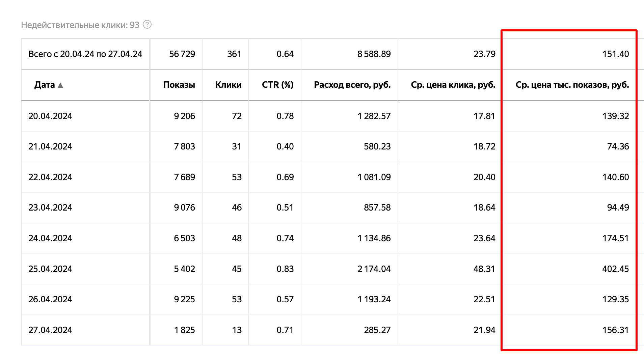This screenshot has width=644, height=357.
Task: Select the spend value 2 174.04
Action: pyautogui.click(x=374, y=269)
